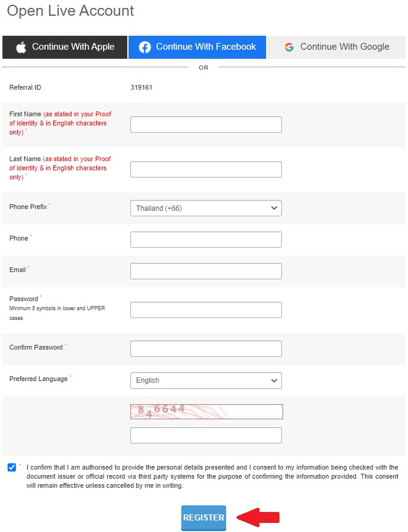408x532 pixels.
Task: Click the Facebook logo icon
Action: [x=145, y=47]
